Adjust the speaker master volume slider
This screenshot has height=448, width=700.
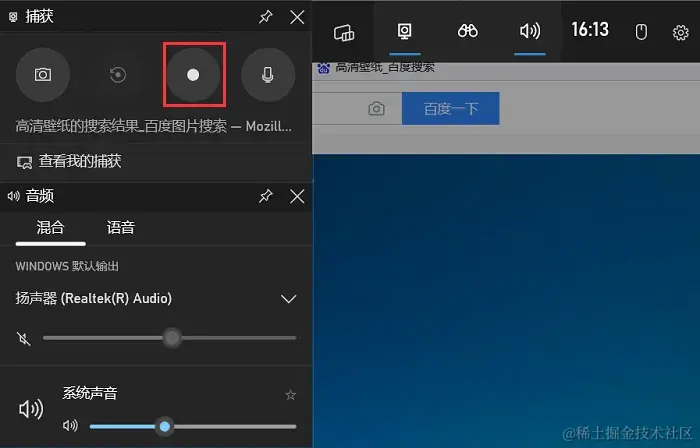[170, 338]
